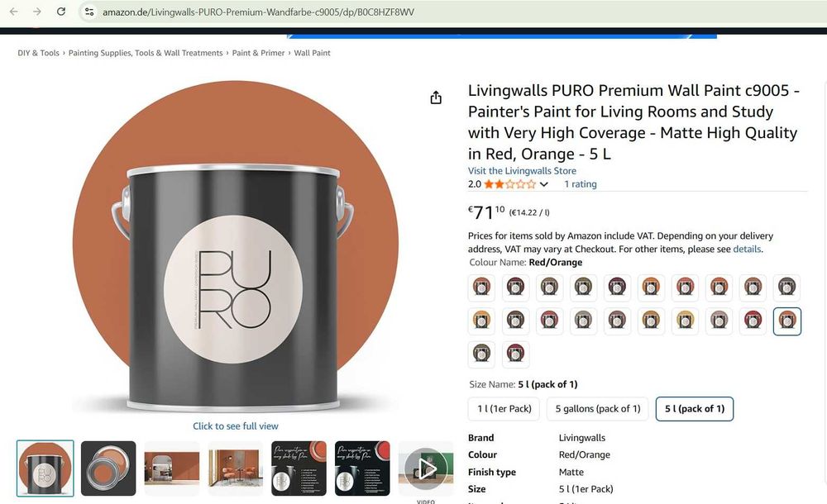This screenshot has height=504, width=827.
Task: Play the product video thumbnail
Action: pos(426,468)
